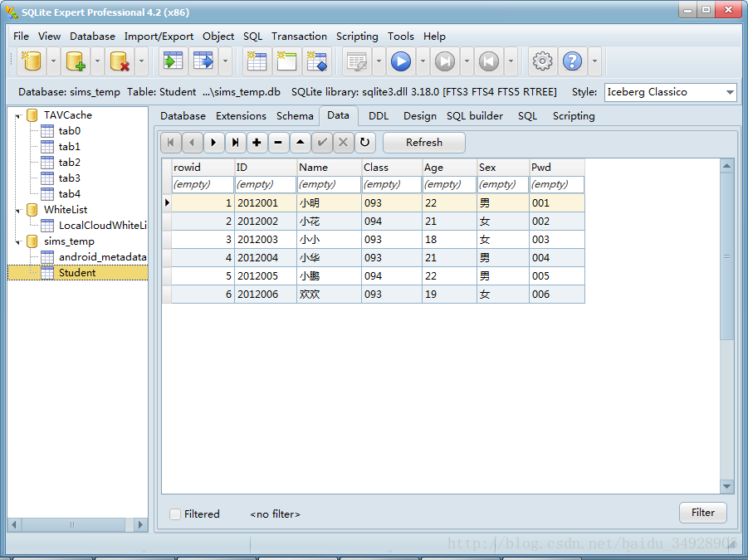Click the new database icon in toolbar
The image size is (748, 560).
coord(31,61)
